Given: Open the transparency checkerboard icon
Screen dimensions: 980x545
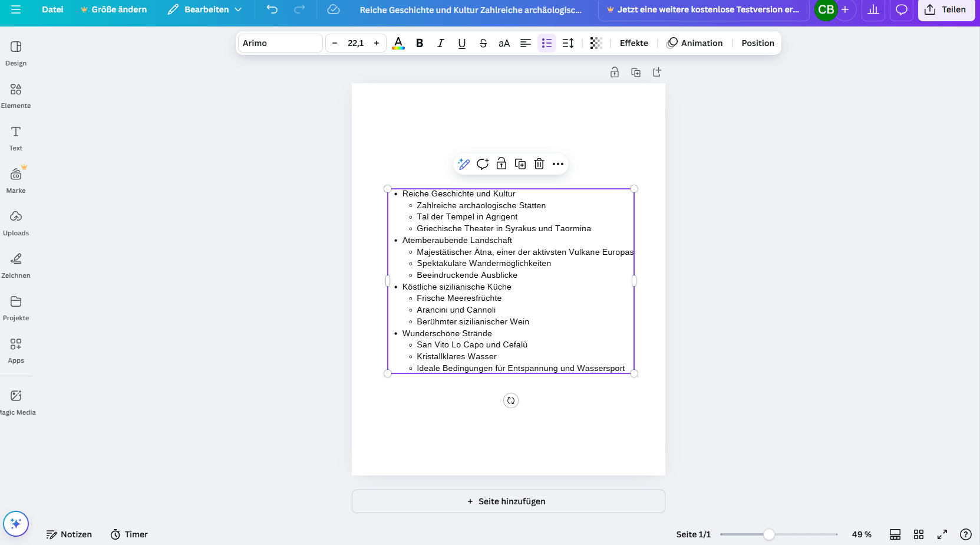Looking at the screenshot, I should click(x=596, y=43).
